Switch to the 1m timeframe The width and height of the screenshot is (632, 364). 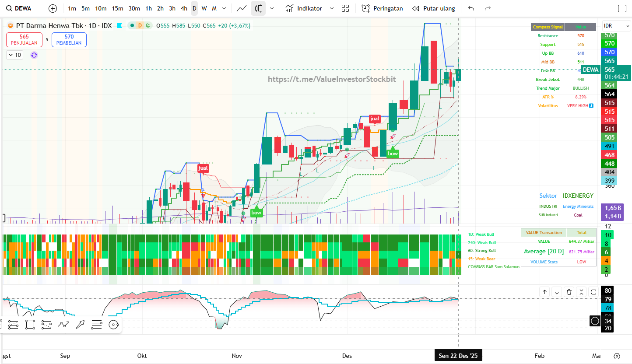pyautogui.click(x=72, y=8)
